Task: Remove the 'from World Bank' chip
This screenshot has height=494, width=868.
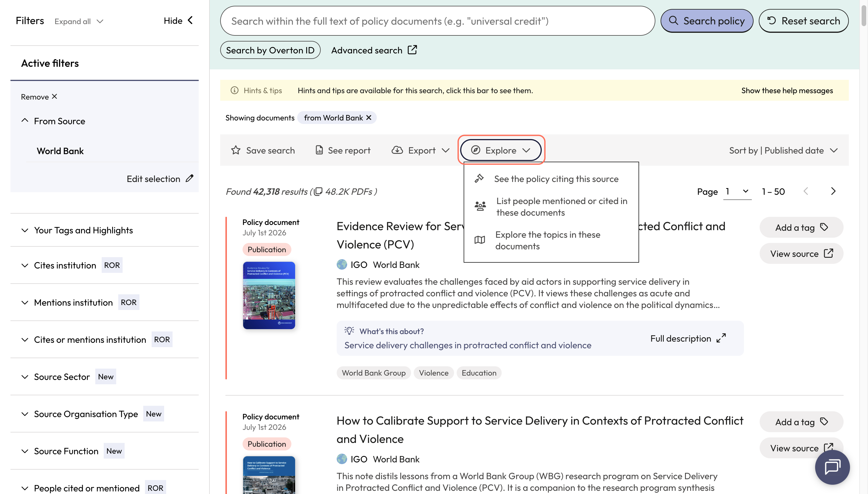Action: tap(369, 118)
